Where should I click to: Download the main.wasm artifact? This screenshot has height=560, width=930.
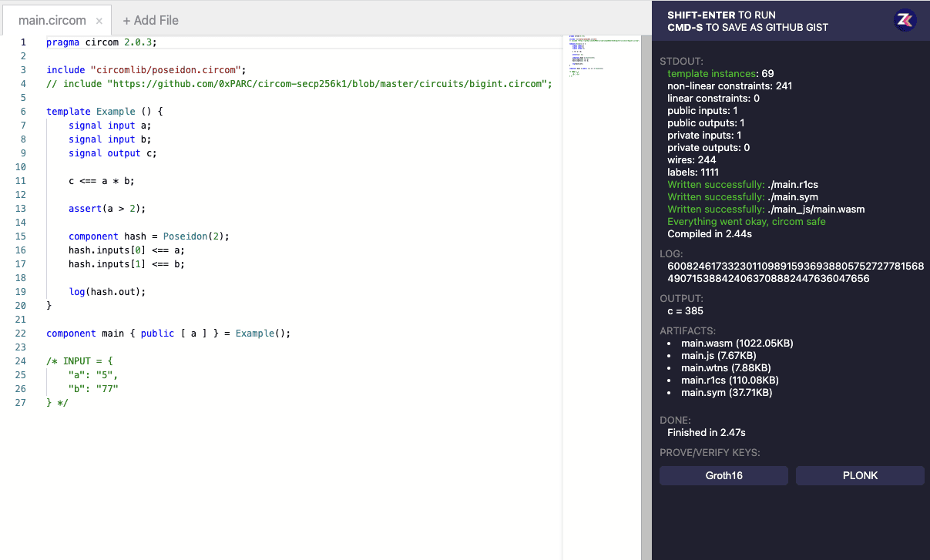coord(737,343)
